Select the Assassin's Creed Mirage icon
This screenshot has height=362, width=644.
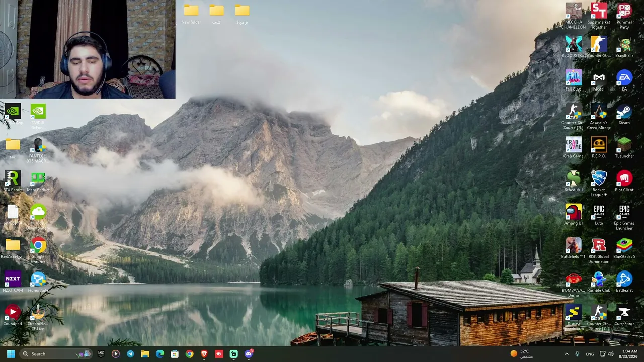click(x=599, y=117)
